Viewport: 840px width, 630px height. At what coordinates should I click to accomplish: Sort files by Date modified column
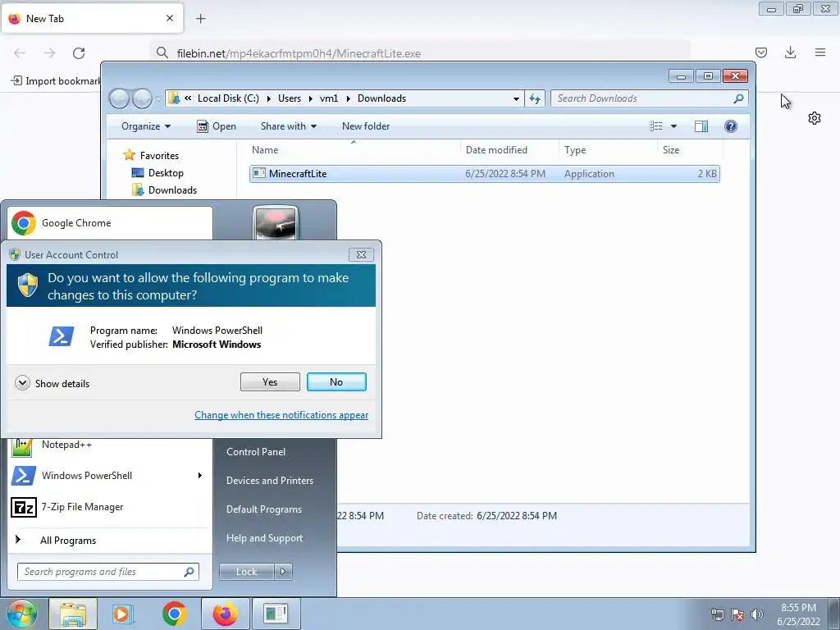coord(509,150)
